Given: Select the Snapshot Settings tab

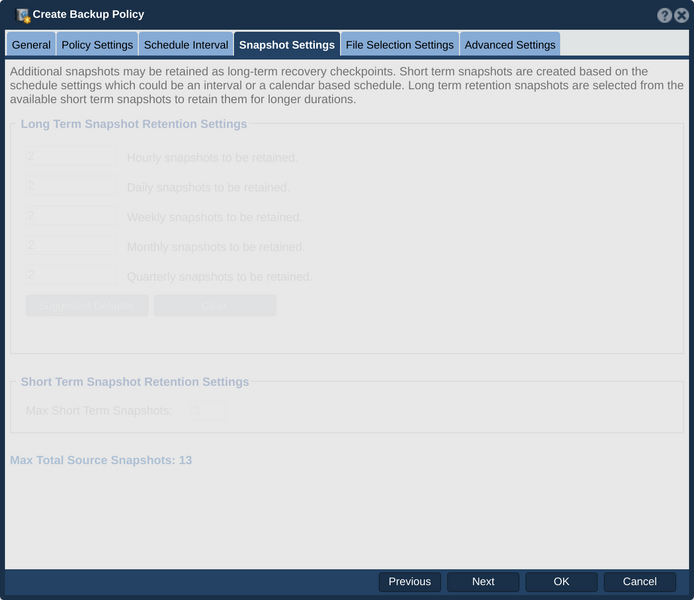Looking at the screenshot, I should (287, 45).
